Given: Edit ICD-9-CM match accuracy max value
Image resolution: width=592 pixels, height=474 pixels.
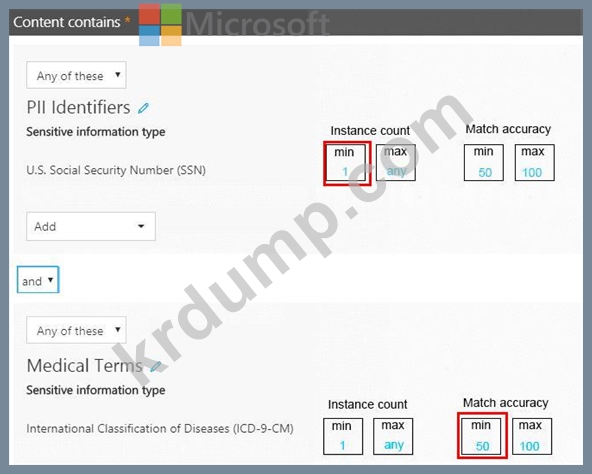Looking at the screenshot, I should coord(532,436).
